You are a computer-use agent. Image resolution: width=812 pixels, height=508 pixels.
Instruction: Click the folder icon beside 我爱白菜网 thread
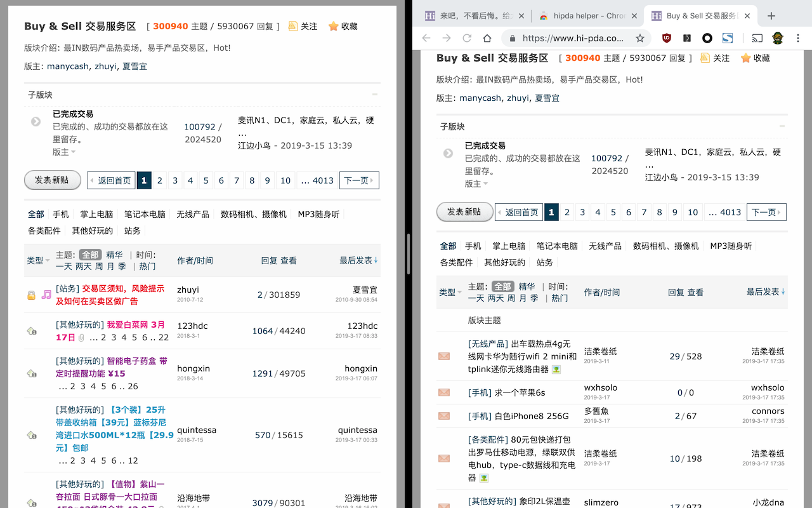coord(31,331)
